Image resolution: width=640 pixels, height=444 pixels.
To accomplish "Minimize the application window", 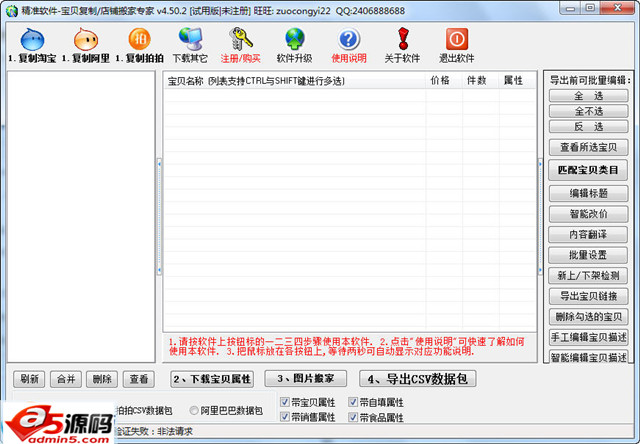I will [x=571, y=8].
